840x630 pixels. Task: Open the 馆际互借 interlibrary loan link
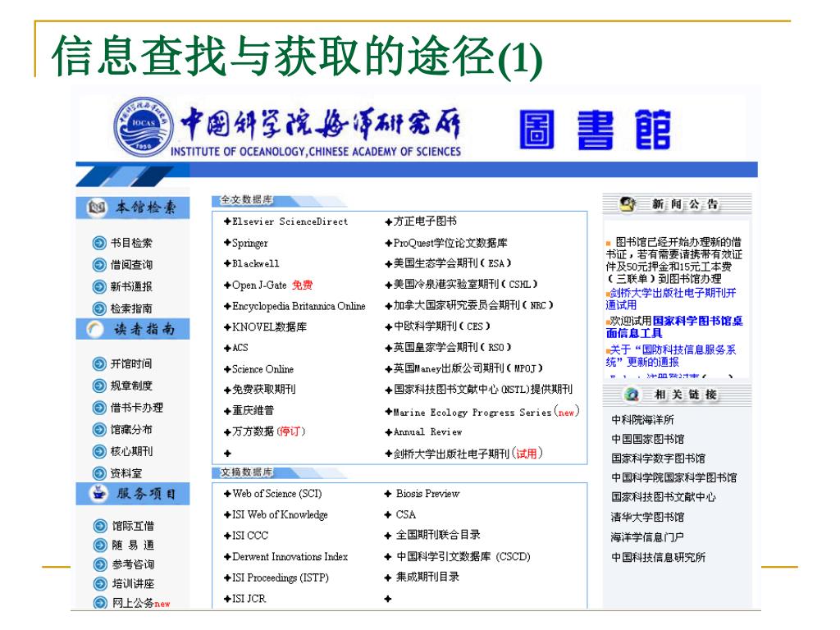tap(134, 526)
